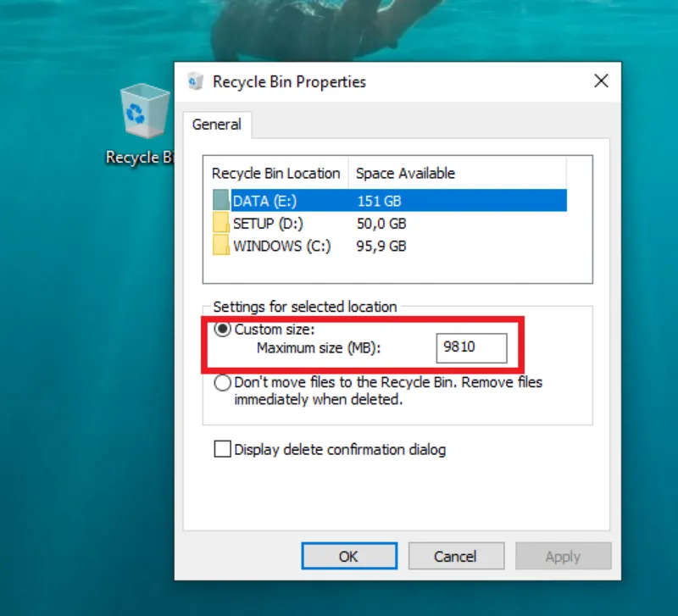The height and width of the screenshot is (616, 678).
Task: Click the Maximum size (MB) label
Action: point(319,348)
